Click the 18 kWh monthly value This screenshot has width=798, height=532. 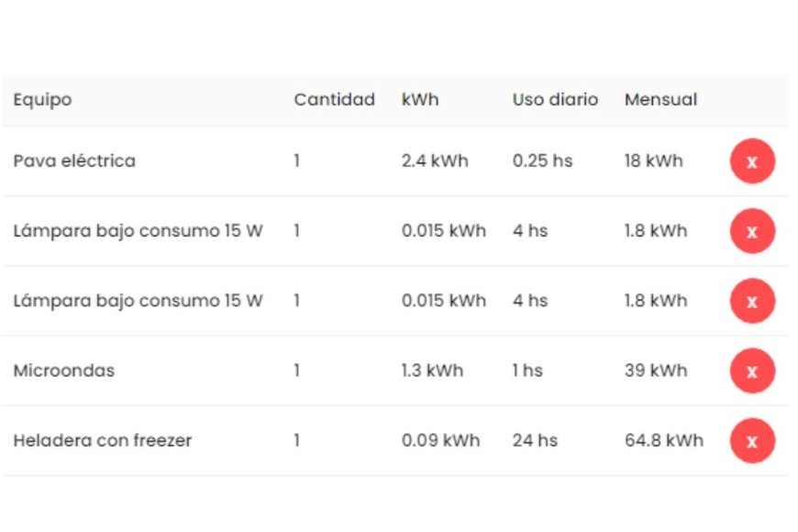653,161
